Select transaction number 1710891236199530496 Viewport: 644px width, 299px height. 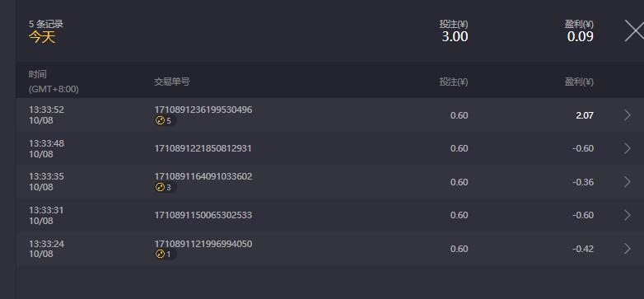[x=203, y=110]
